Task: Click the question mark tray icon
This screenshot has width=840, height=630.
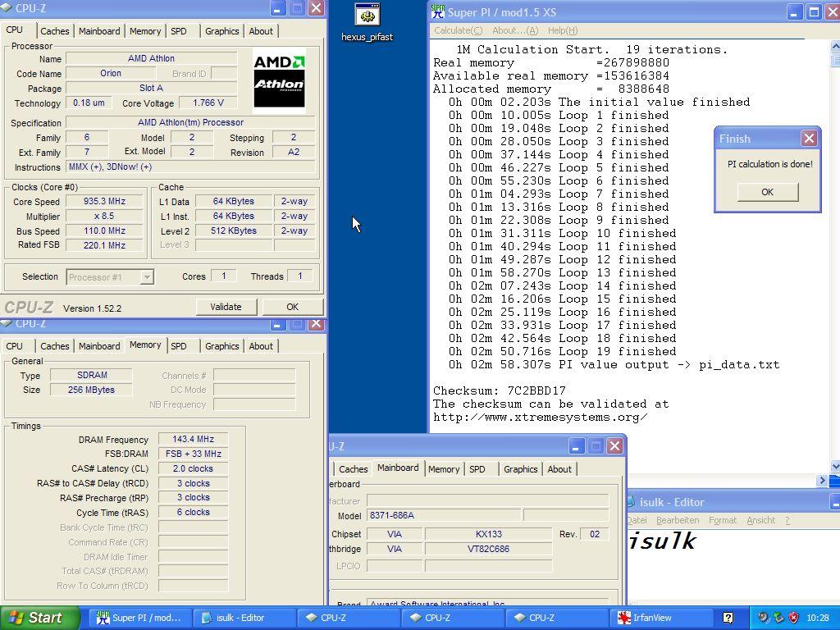Action: 728,618
